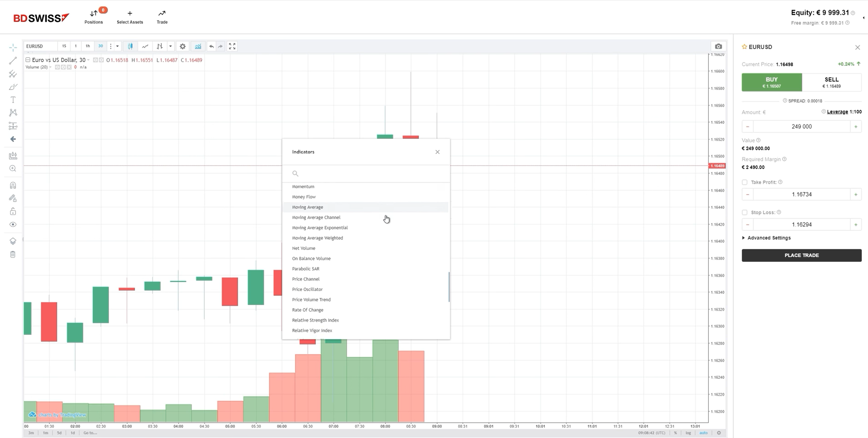Switch to candlestick chart style
The height and width of the screenshot is (438, 868).
(130, 46)
